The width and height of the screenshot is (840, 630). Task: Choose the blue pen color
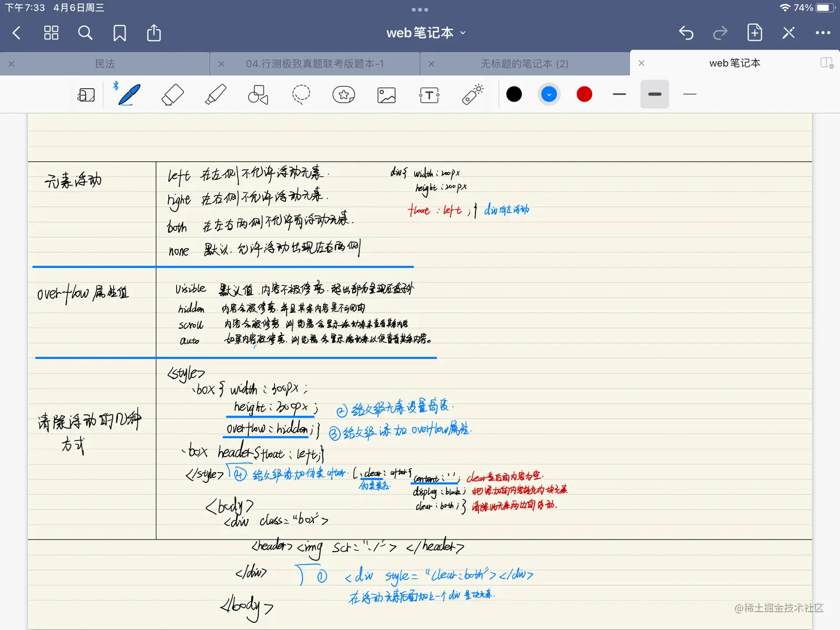click(549, 94)
